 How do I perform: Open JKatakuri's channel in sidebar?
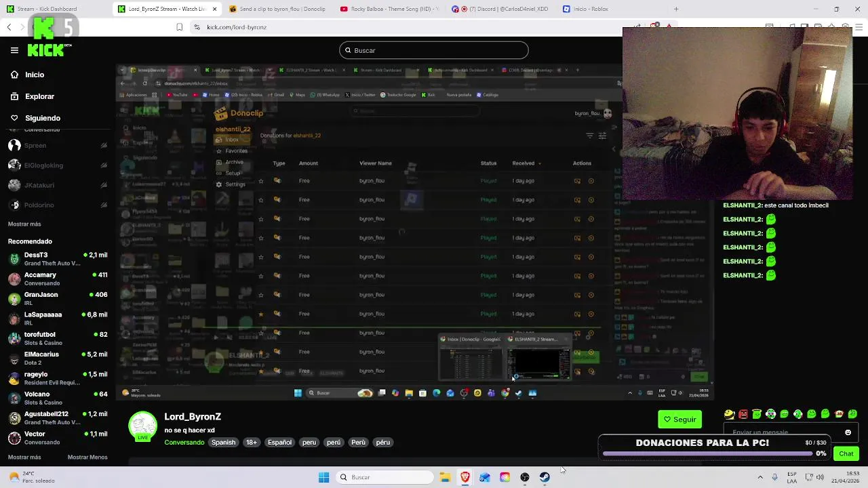click(58, 185)
